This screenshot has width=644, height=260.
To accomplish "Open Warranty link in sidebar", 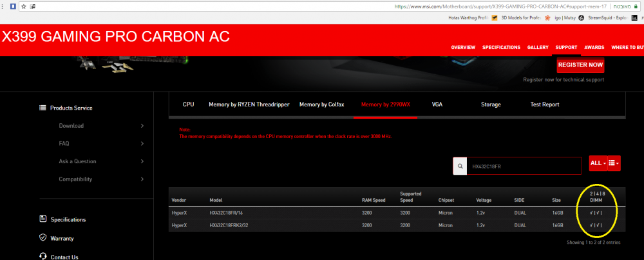I will (x=62, y=238).
